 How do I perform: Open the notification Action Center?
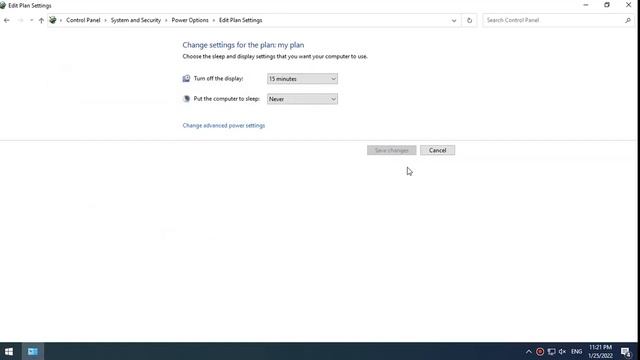[x=626, y=351]
